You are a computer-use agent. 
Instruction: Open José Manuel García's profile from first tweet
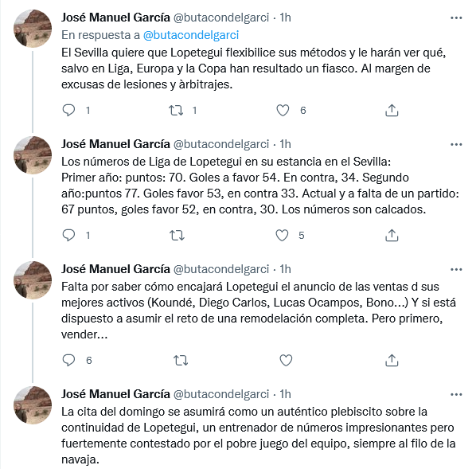[x=115, y=18]
